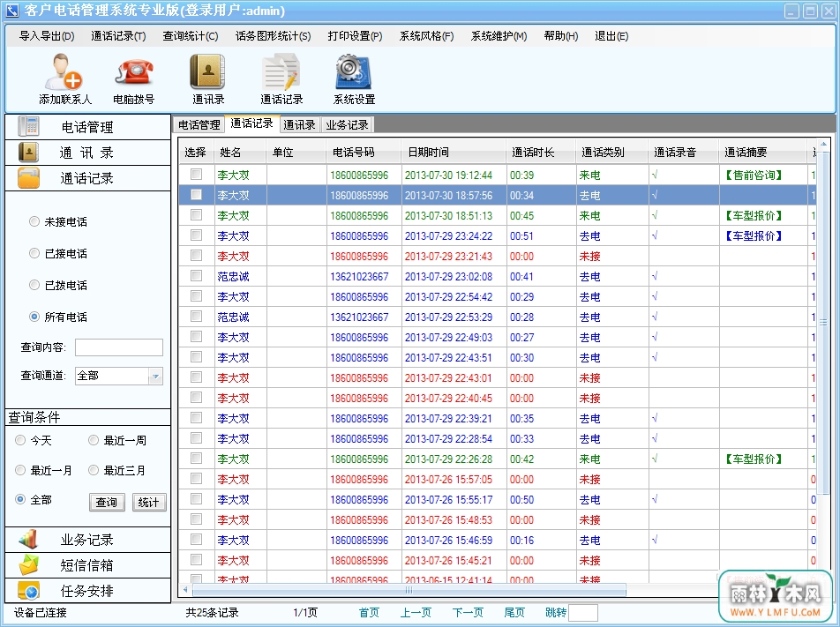Click 退出(E) menu item
This screenshot has width=840, height=627.
click(x=611, y=36)
